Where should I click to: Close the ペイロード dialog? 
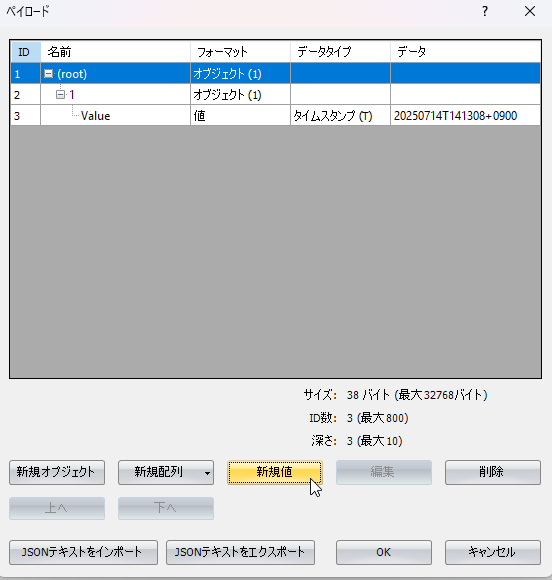pos(530,11)
